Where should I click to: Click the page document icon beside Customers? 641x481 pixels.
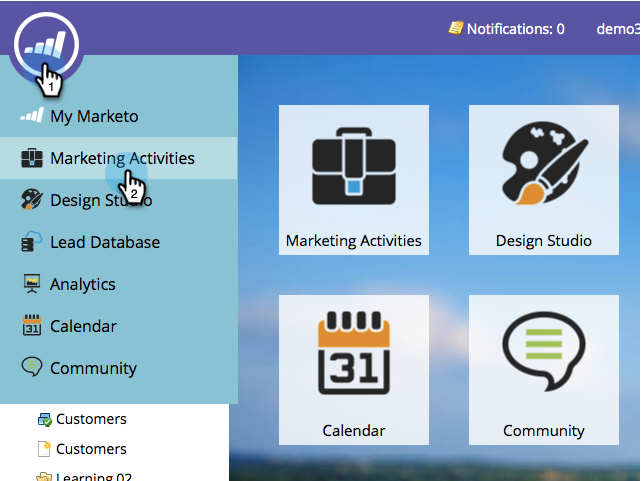pyautogui.click(x=44, y=449)
